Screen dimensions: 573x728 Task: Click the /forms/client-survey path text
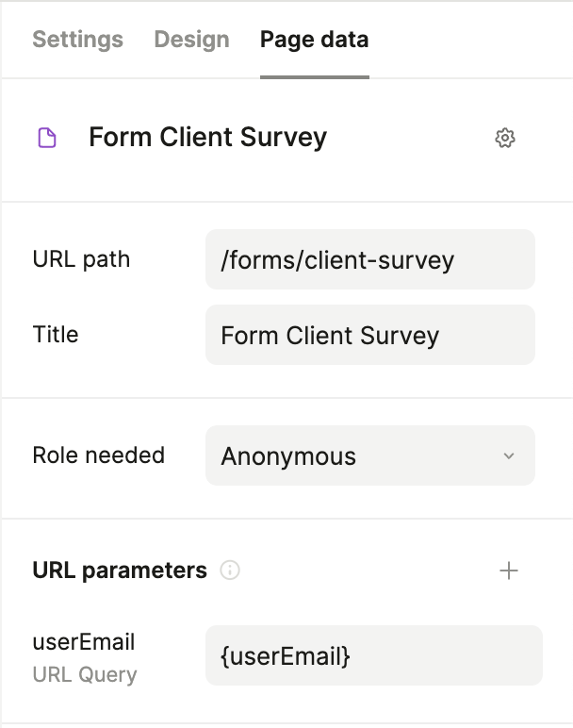(337, 259)
